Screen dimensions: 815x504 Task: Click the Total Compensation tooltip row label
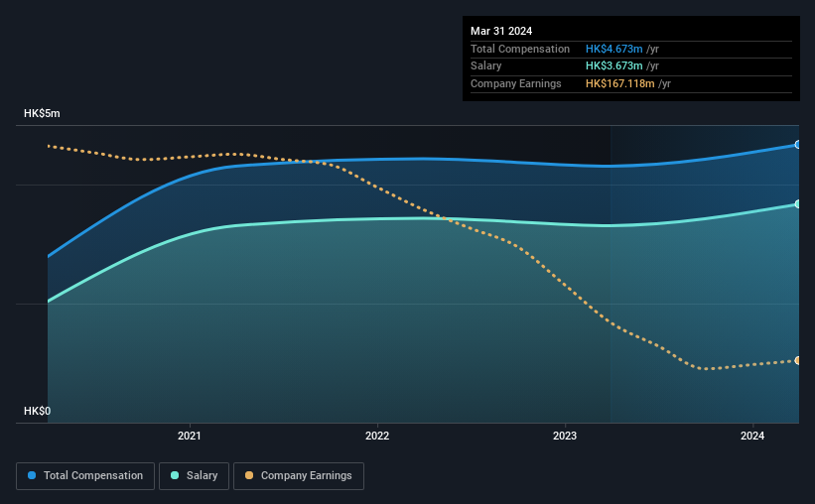tap(520, 49)
